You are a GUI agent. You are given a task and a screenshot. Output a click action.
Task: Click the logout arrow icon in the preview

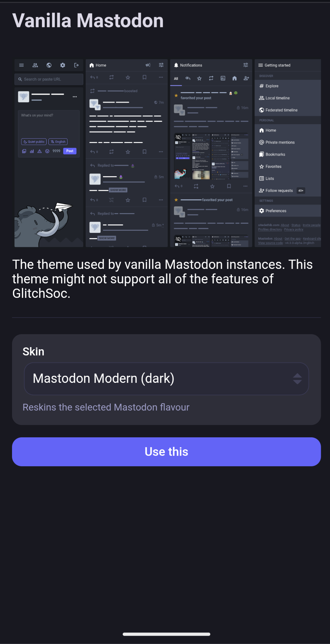[76, 65]
